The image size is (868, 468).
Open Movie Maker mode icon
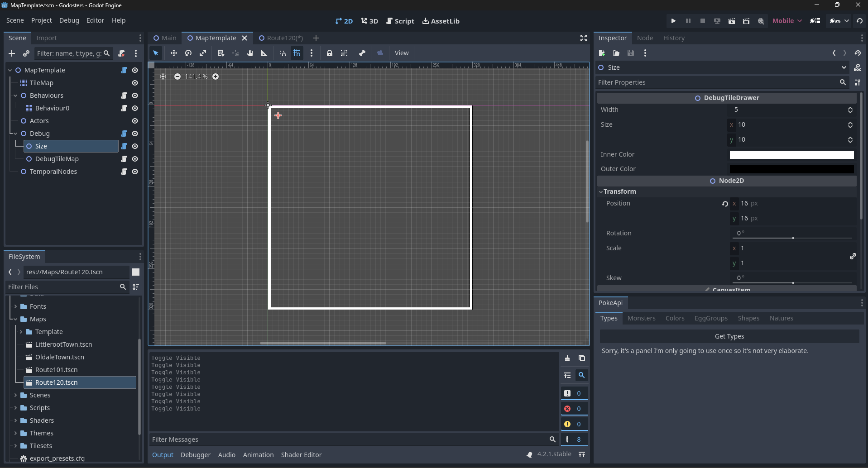[x=761, y=21]
